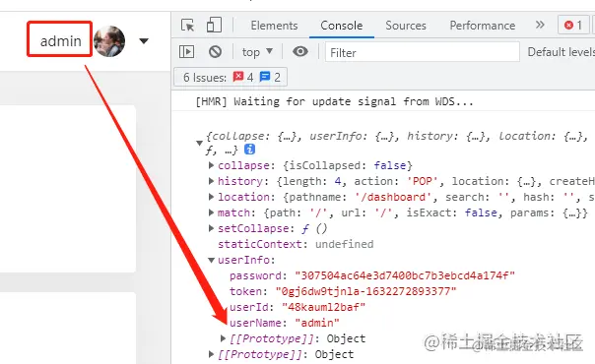
Task: Open the 6 Issues button
Action: (231, 78)
